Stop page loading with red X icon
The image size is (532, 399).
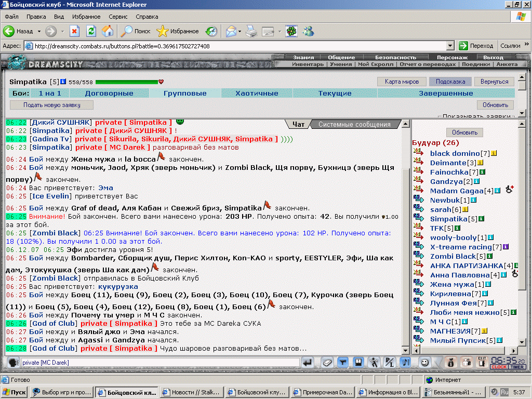[74, 31]
